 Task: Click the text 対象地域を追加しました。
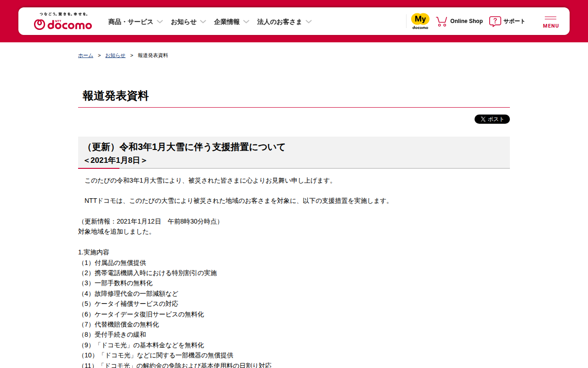[116, 231]
